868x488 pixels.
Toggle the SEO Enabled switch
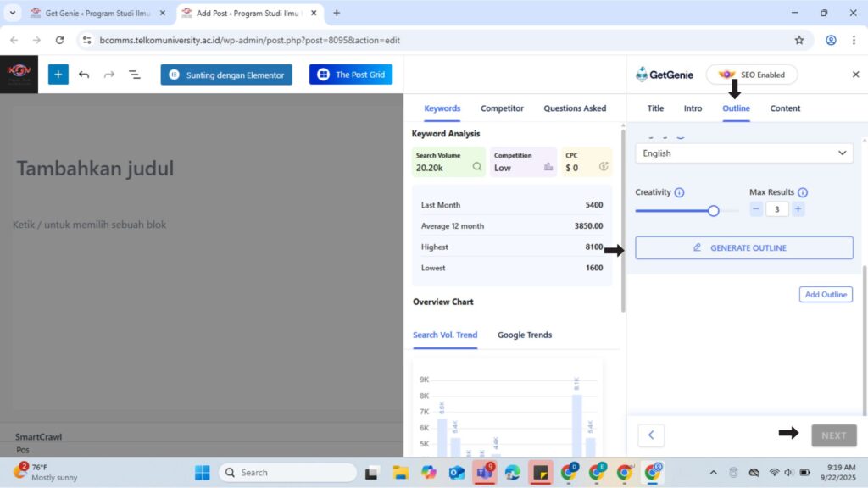point(752,75)
